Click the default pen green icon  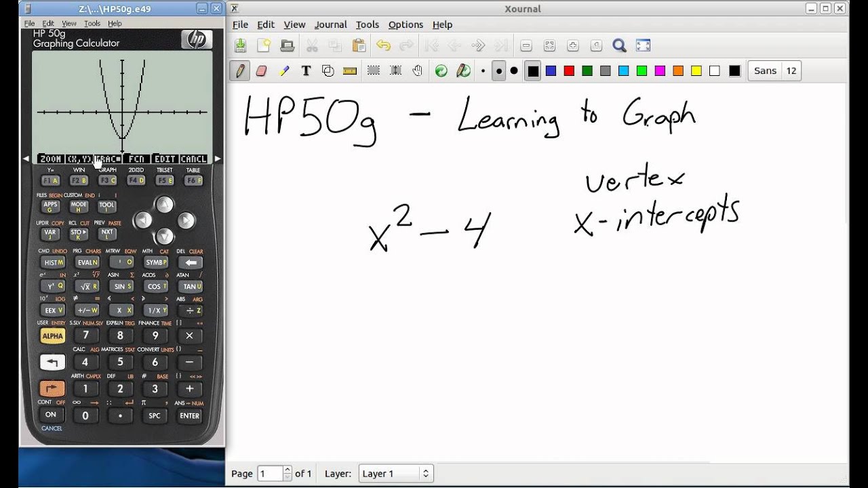(441, 70)
